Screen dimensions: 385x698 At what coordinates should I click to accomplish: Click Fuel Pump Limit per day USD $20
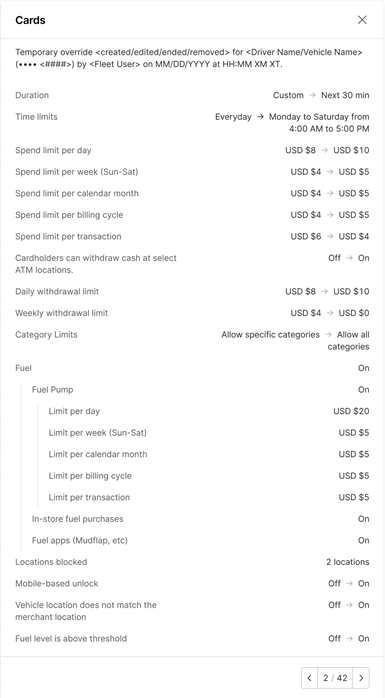pyautogui.click(x=351, y=411)
